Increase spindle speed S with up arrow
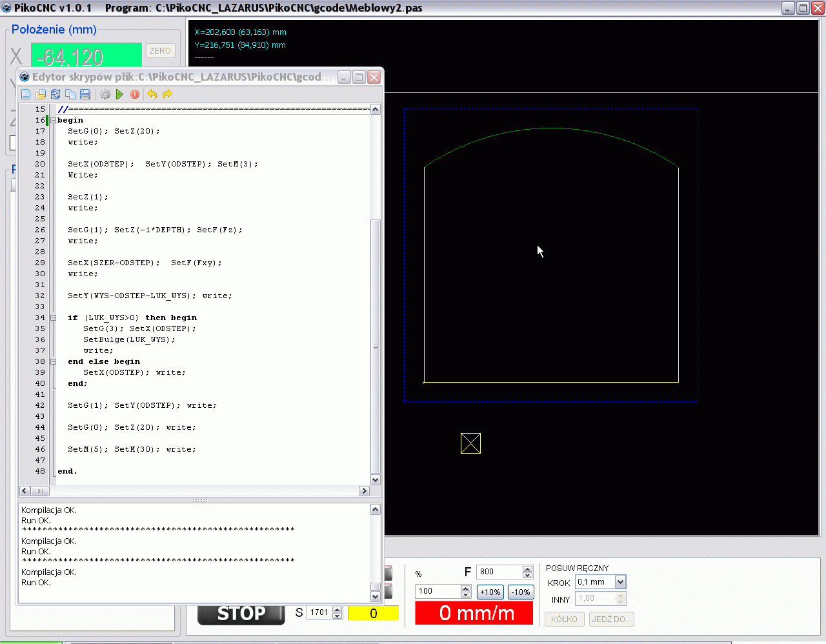The image size is (826, 644). pyautogui.click(x=337, y=609)
